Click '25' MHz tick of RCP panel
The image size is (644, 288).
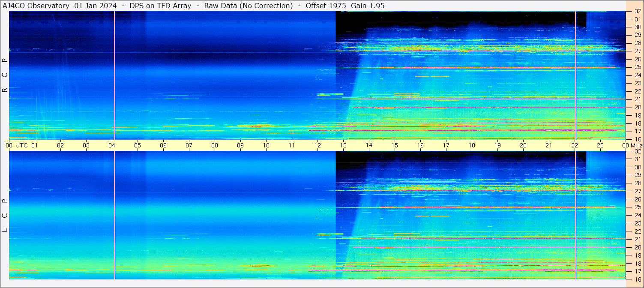(x=638, y=67)
